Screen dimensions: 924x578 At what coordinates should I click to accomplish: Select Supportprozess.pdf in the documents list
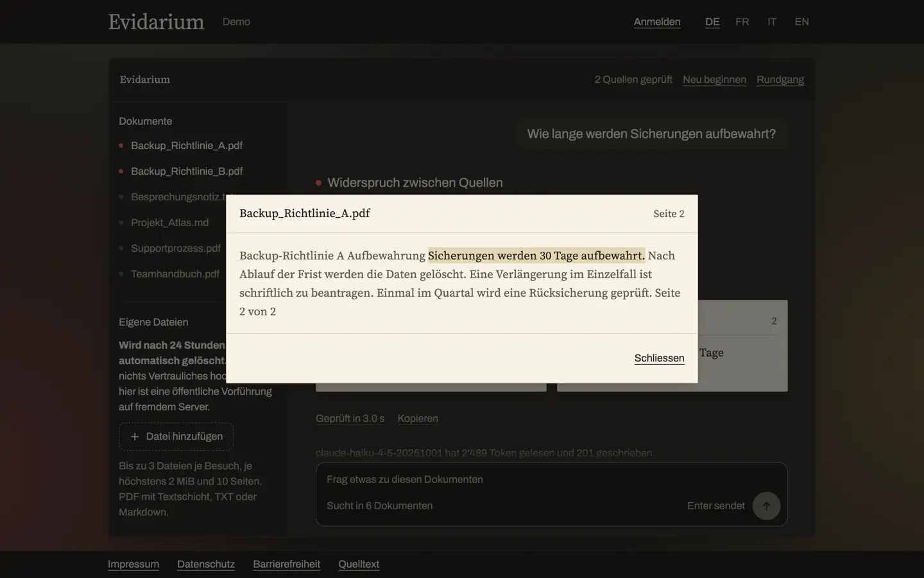(176, 249)
